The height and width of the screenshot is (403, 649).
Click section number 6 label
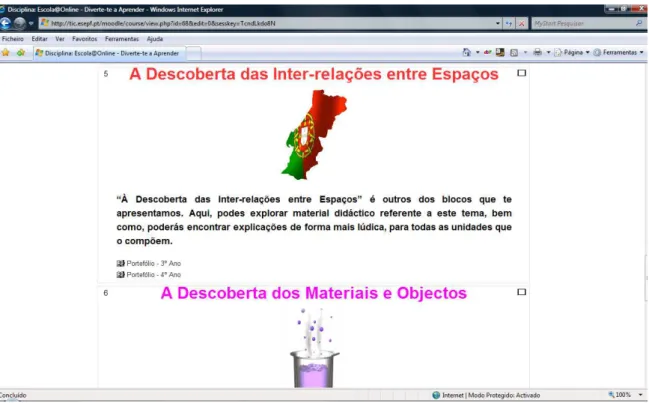(106, 293)
